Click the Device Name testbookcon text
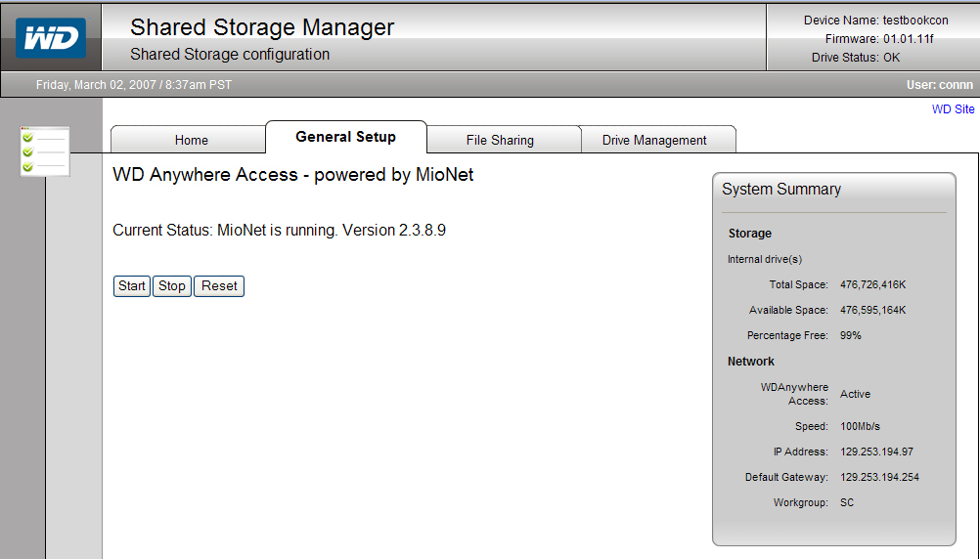 point(875,21)
